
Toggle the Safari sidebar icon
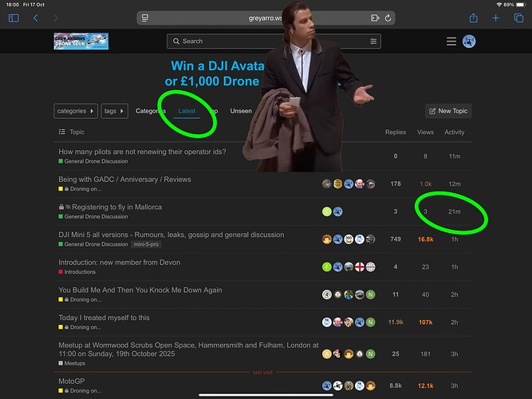(14, 18)
